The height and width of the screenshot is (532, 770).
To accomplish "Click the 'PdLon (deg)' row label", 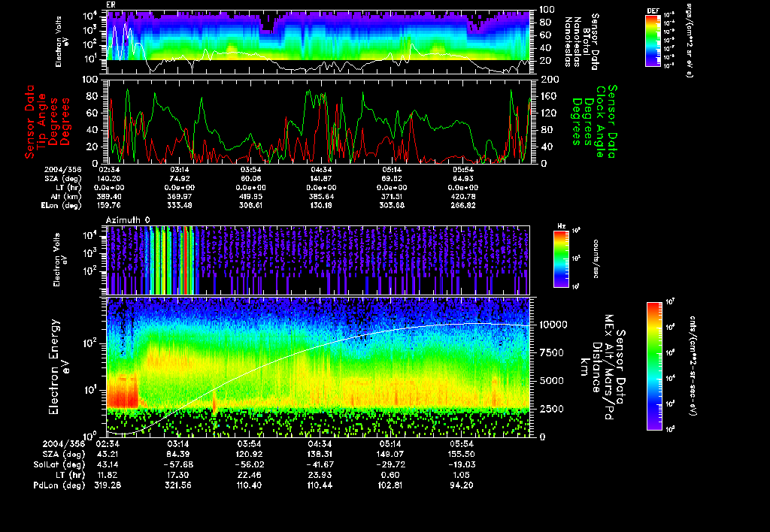I will [x=59, y=485].
